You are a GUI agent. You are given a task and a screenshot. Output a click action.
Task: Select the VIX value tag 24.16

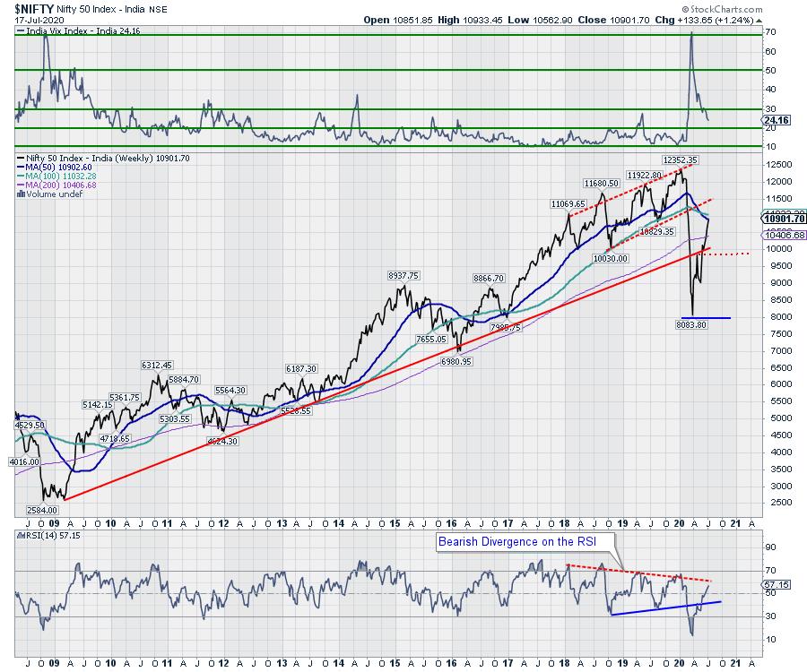point(774,119)
